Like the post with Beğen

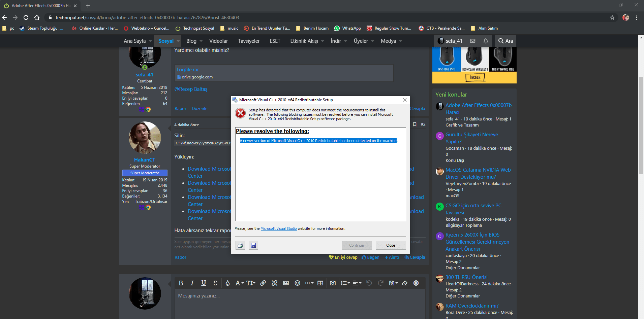370,257
